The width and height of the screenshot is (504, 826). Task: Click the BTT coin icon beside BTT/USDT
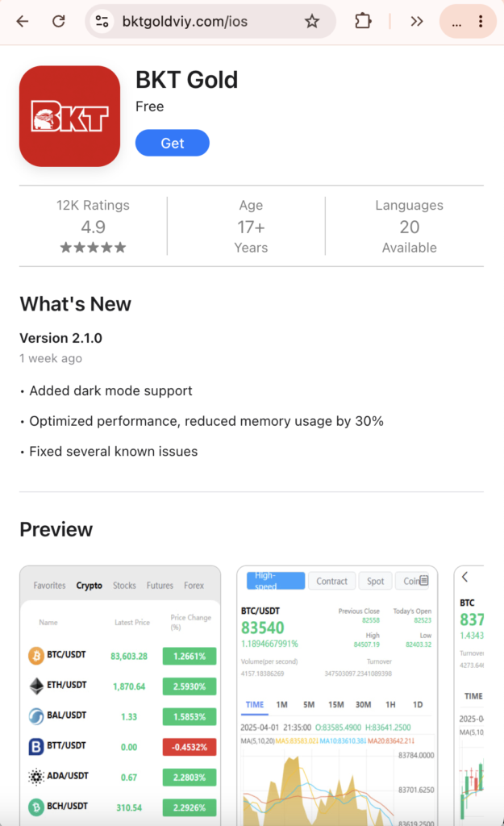(x=35, y=746)
